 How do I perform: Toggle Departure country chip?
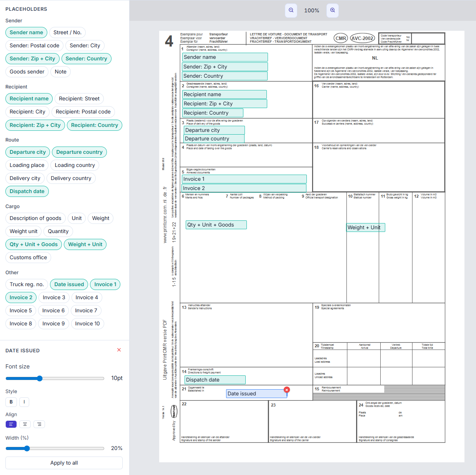point(79,152)
